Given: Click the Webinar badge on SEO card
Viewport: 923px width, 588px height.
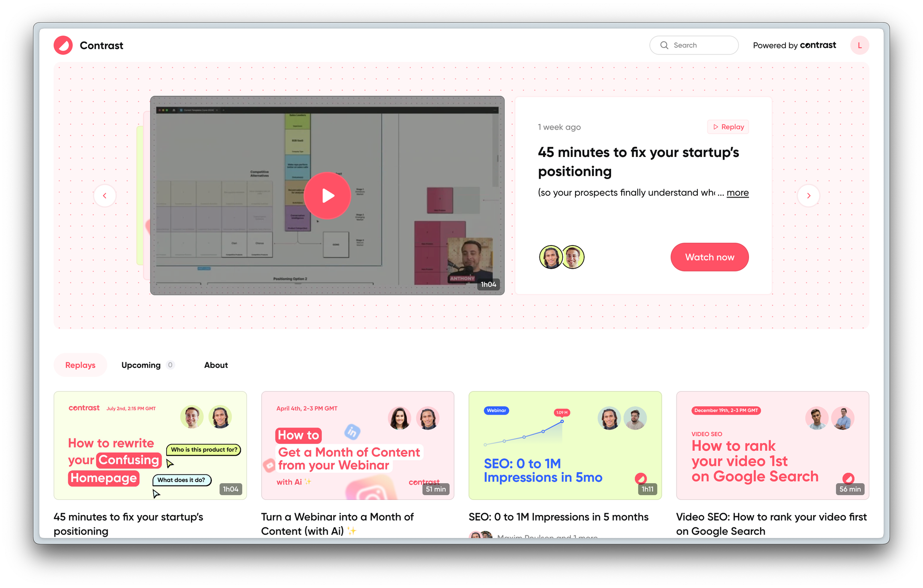Looking at the screenshot, I should click(497, 409).
